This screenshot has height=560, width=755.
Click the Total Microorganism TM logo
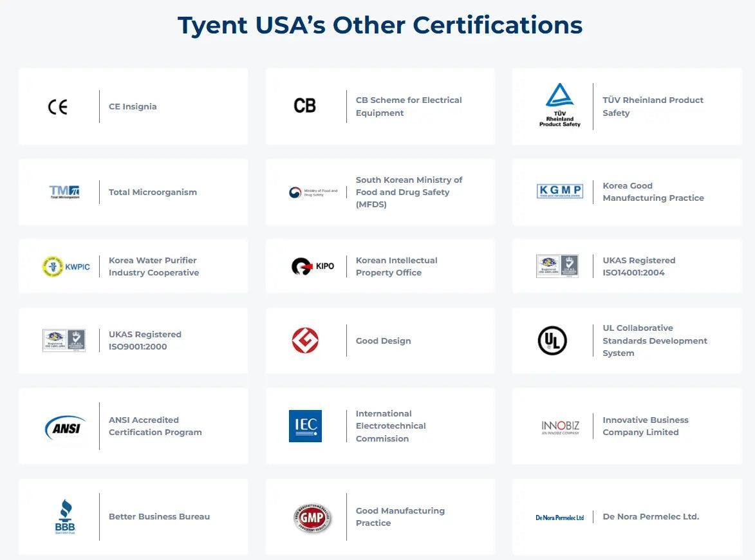tap(64, 192)
